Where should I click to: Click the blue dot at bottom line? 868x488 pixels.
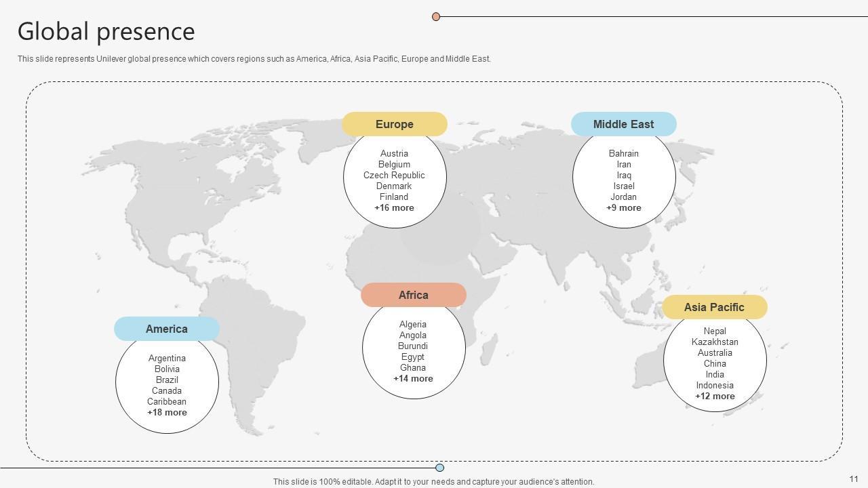439,468
